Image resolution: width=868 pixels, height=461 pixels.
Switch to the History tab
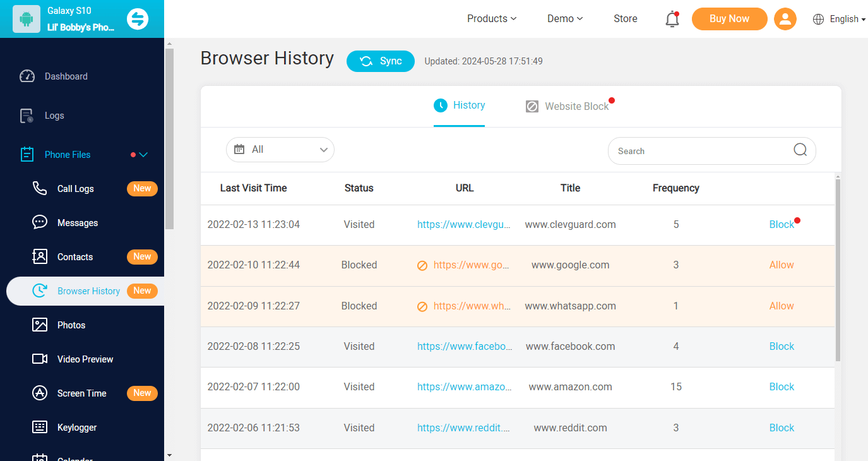point(459,105)
